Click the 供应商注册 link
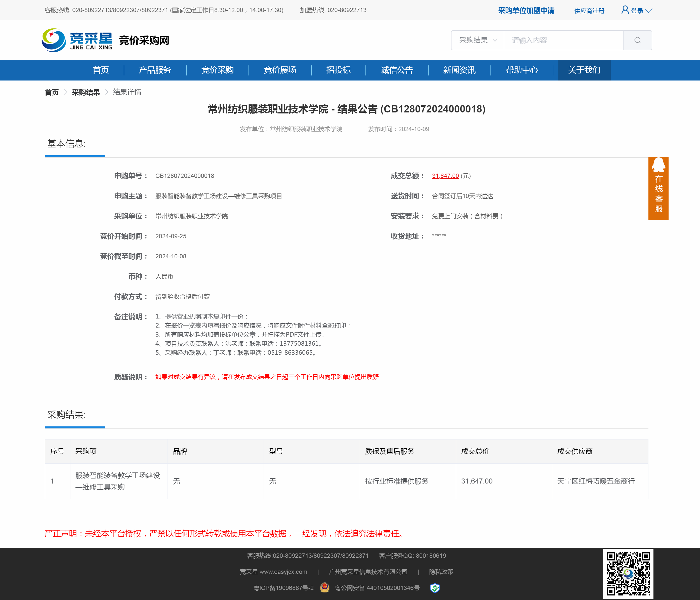 pyautogui.click(x=589, y=11)
